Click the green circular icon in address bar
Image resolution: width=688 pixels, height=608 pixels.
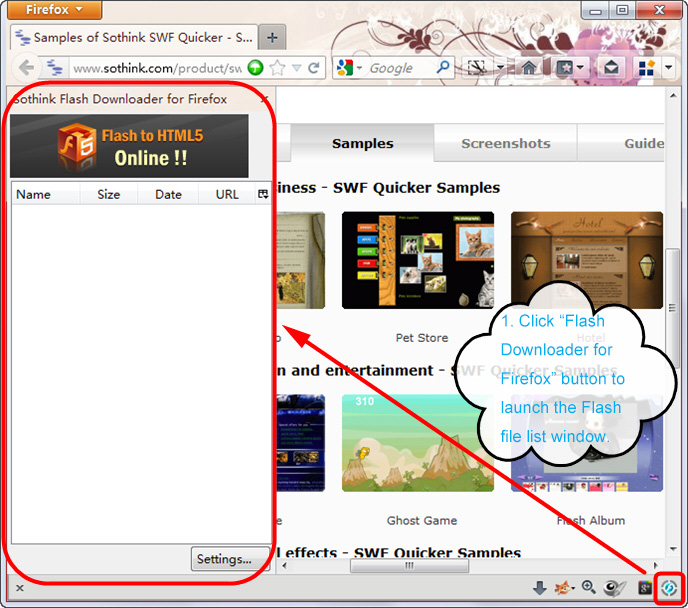click(x=255, y=68)
